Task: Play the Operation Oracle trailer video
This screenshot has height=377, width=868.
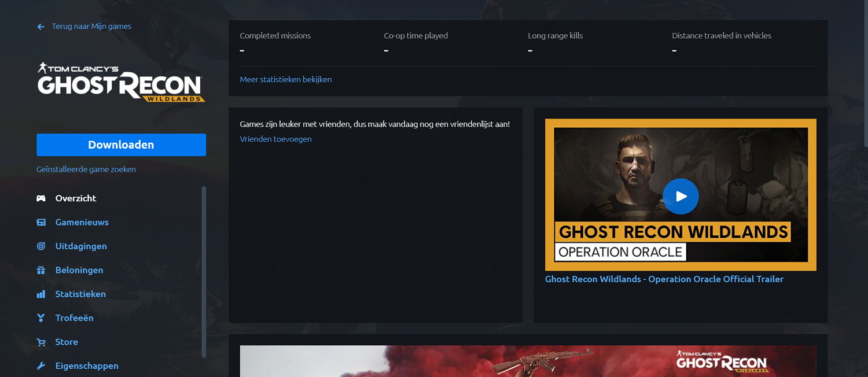Action: click(x=681, y=197)
